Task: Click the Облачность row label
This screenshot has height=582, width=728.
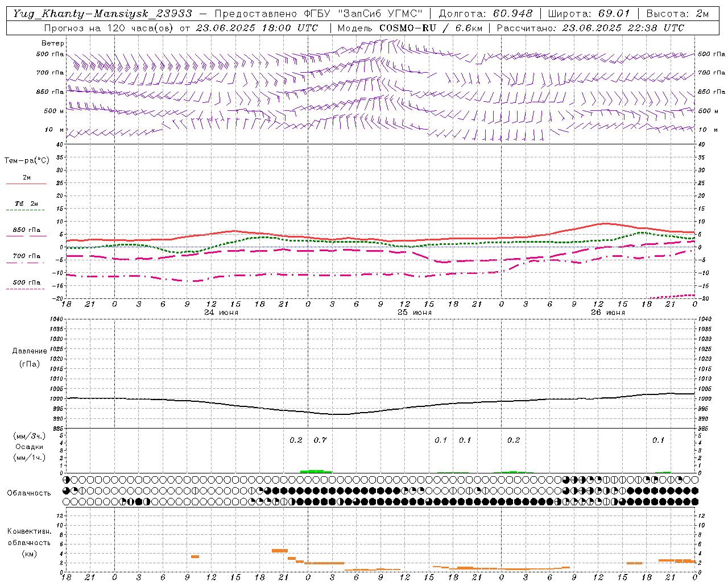Action: pos(29,493)
